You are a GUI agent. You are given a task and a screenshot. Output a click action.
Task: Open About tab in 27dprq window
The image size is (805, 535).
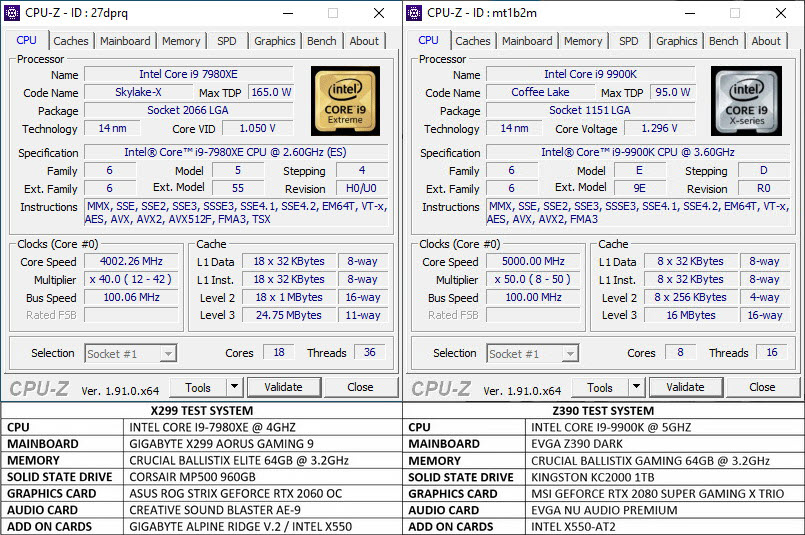[364, 41]
